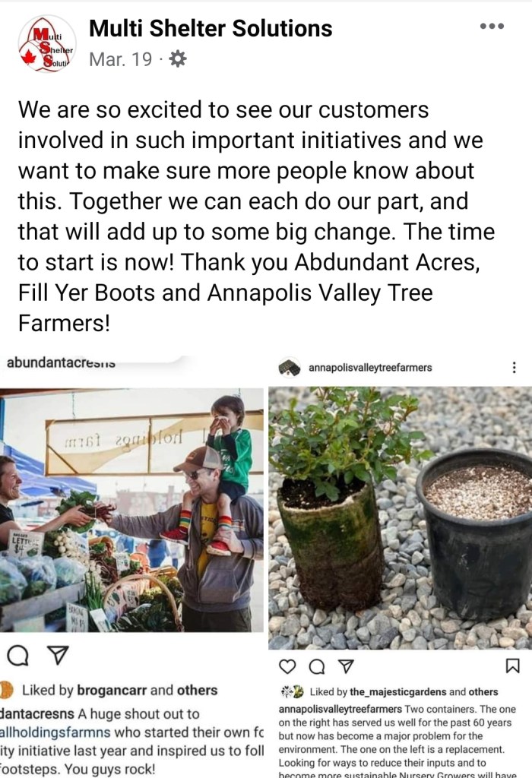Bookmark the annapolisvalleytreefarmers plant post
Viewport: 532px width, 778px height.
point(512,666)
